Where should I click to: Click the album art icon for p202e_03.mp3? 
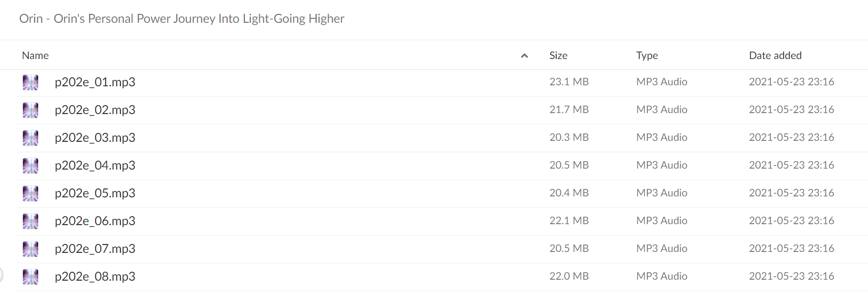30,138
